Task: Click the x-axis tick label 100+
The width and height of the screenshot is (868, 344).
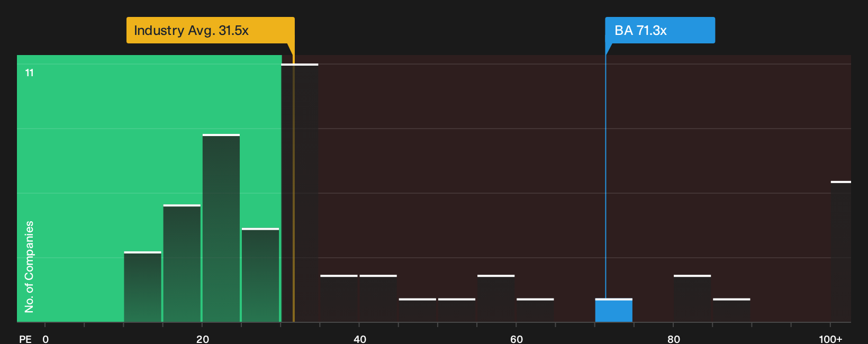Action: click(830, 339)
